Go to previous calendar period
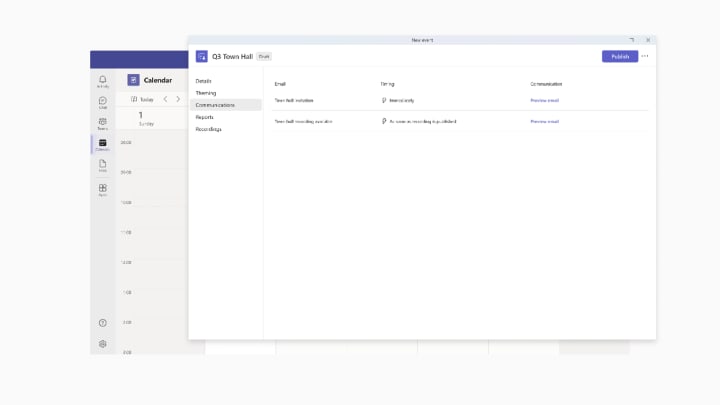This screenshot has height=405, width=720. [165, 99]
